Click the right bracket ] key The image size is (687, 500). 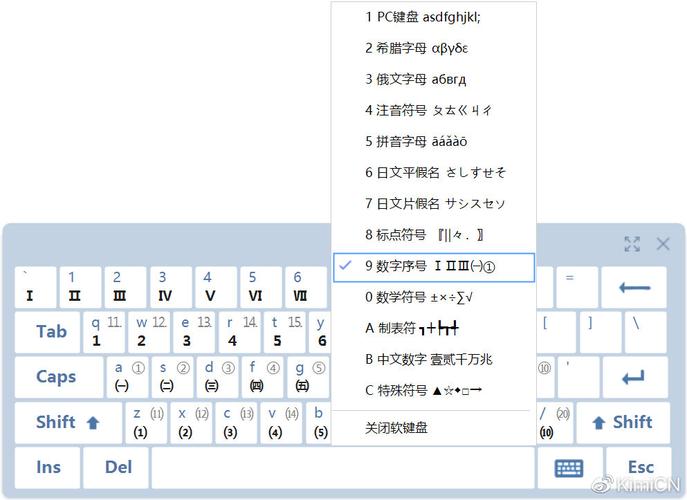[600, 332]
